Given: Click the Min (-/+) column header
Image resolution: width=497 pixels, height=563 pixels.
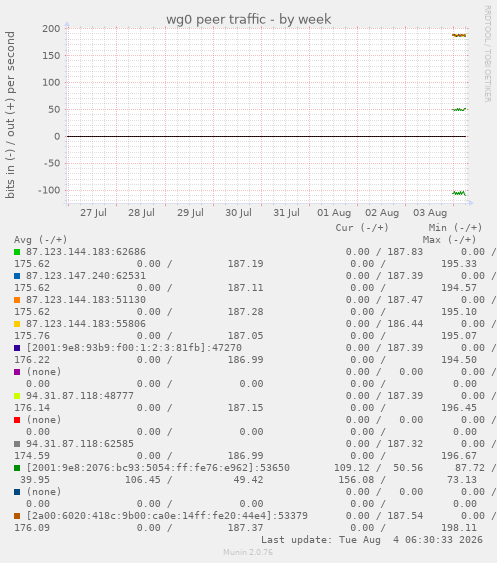Looking at the screenshot, I should [x=455, y=228].
